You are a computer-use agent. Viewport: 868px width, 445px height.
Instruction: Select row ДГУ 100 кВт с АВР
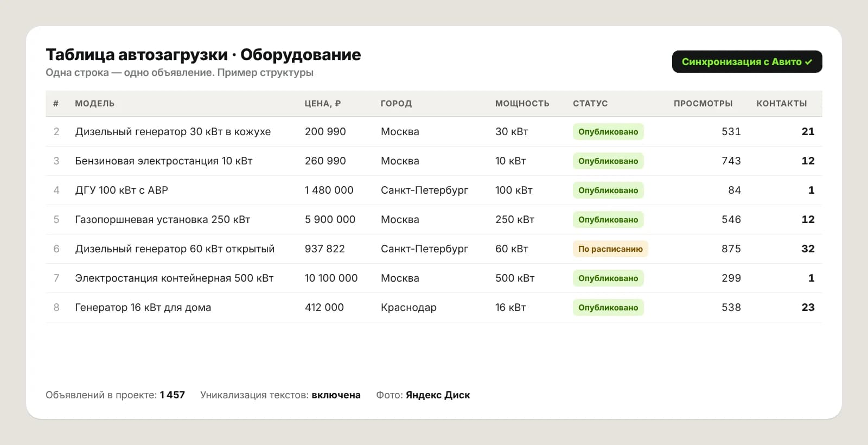point(434,190)
